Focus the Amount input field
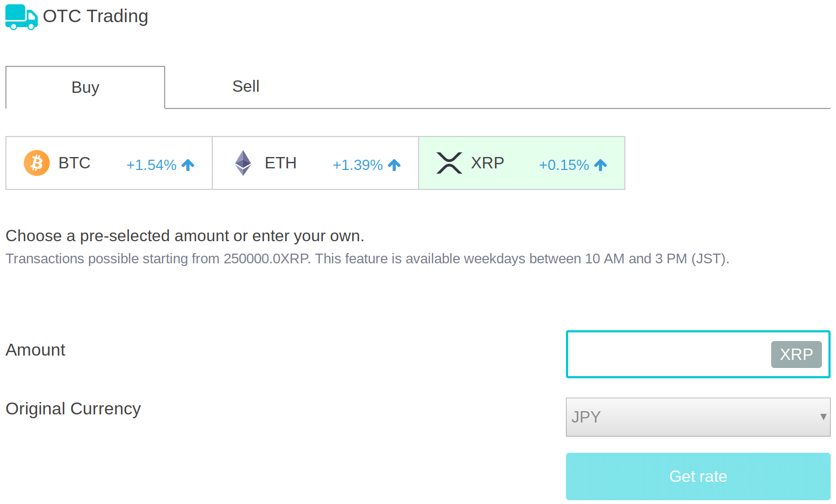The height and width of the screenshot is (504, 836). click(669, 355)
